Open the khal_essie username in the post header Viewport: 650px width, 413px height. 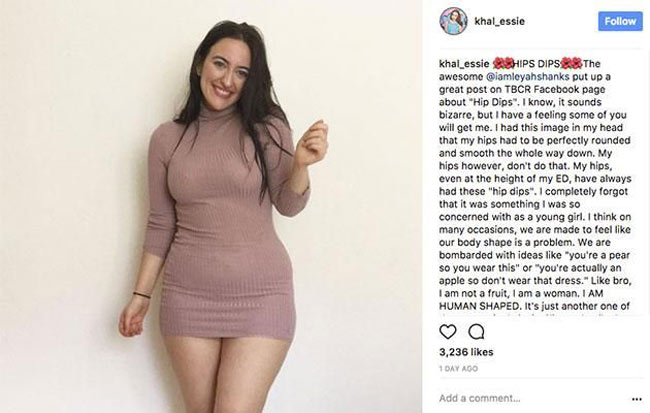tap(500, 21)
